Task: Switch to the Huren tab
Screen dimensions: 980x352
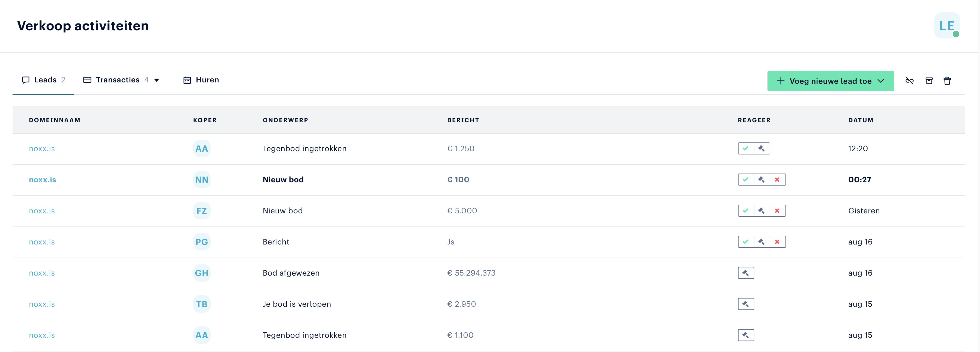Action: [x=201, y=80]
